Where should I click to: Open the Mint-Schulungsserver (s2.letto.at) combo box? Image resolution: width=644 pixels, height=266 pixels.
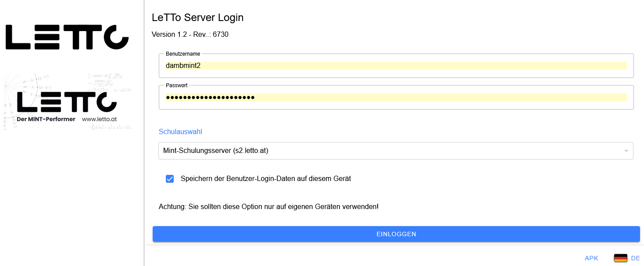pos(386,151)
